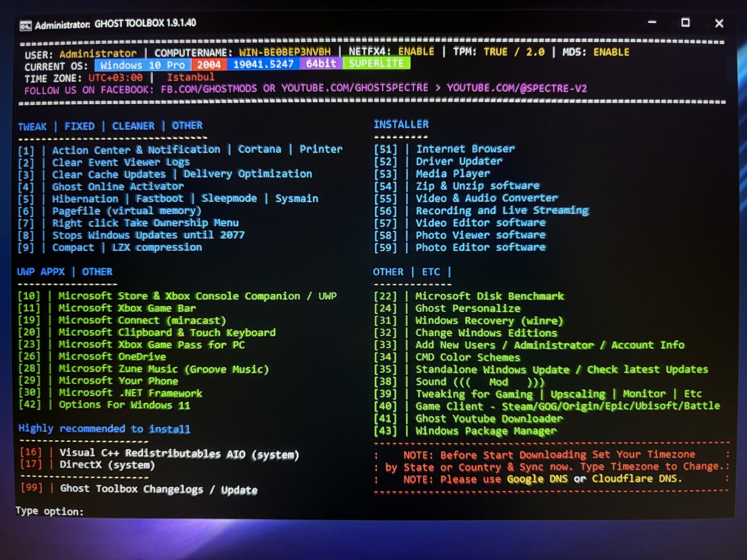Click 'Zip & Unzip software' entry
Image resolution: width=747 pixels, height=560 pixels.
(x=478, y=186)
